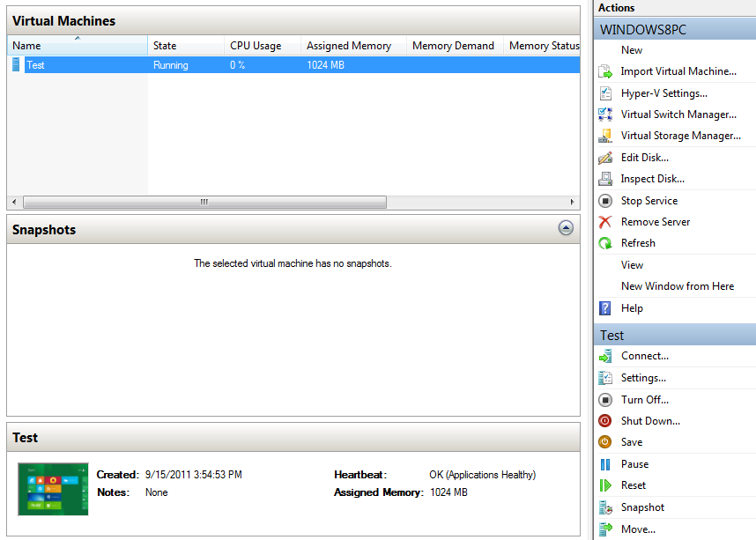Click the Virtual Storage Manager... label
Image resolution: width=756 pixels, height=540 pixels.
click(x=681, y=136)
